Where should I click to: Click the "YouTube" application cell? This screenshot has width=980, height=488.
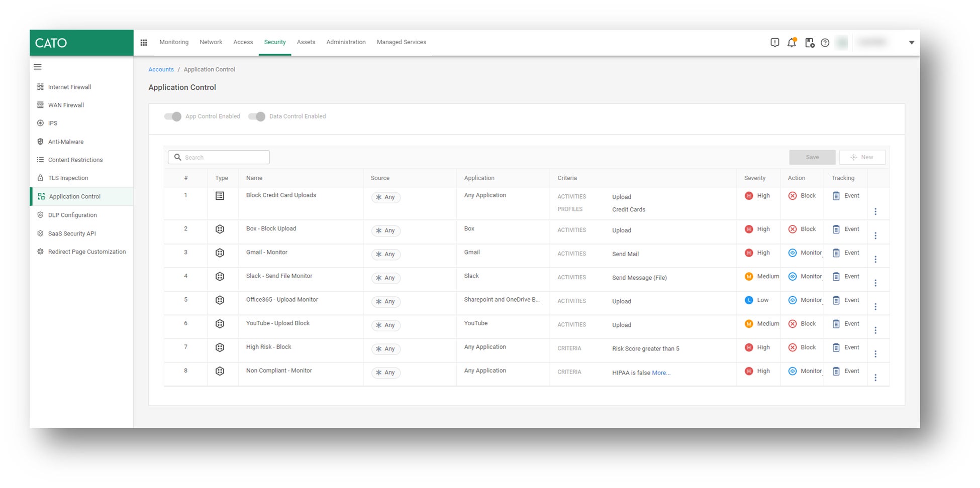coord(476,323)
